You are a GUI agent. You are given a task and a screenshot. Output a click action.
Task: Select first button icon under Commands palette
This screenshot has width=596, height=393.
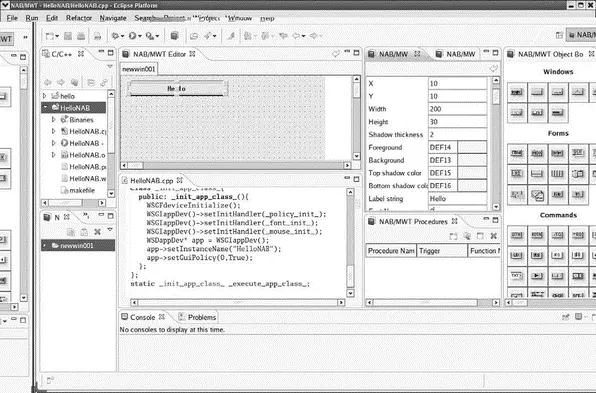click(517, 235)
